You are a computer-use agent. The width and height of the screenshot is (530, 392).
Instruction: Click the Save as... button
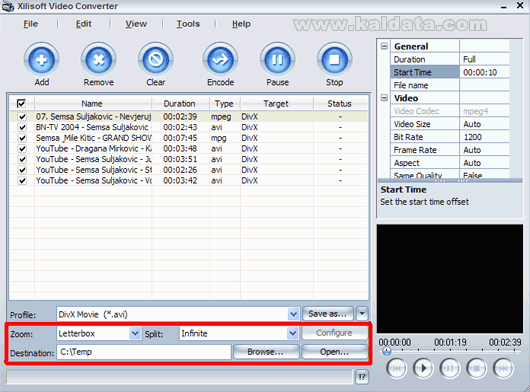coord(328,314)
